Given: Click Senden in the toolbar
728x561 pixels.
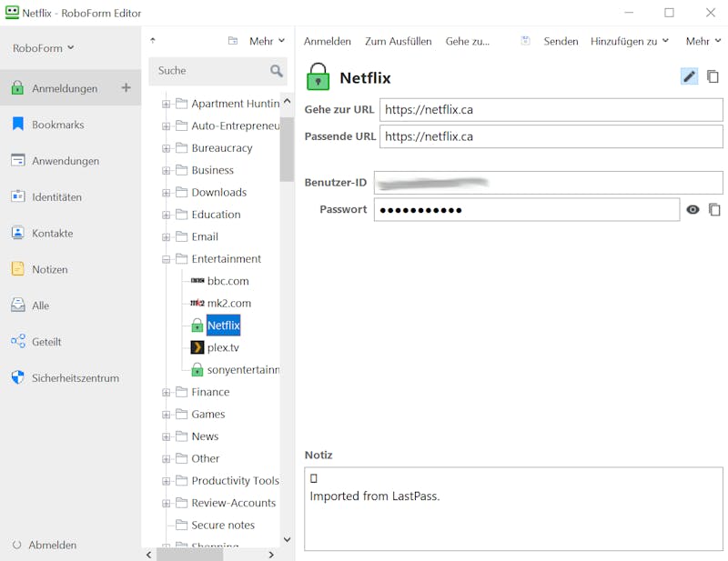Looking at the screenshot, I should click(x=561, y=41).
